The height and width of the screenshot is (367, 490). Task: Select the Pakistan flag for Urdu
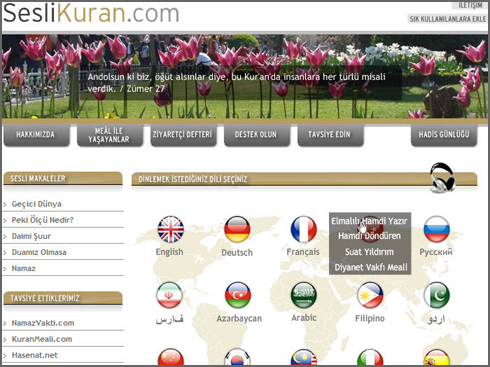(436, 295)
